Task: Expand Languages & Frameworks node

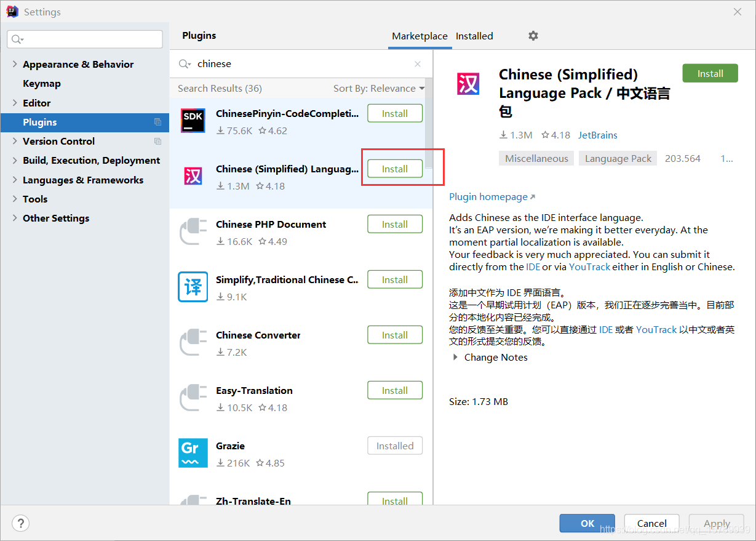Action: [15, 180]
